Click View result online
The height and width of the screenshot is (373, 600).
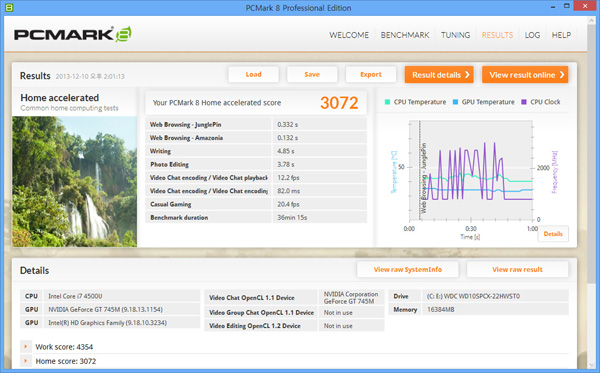click(525, 75)
